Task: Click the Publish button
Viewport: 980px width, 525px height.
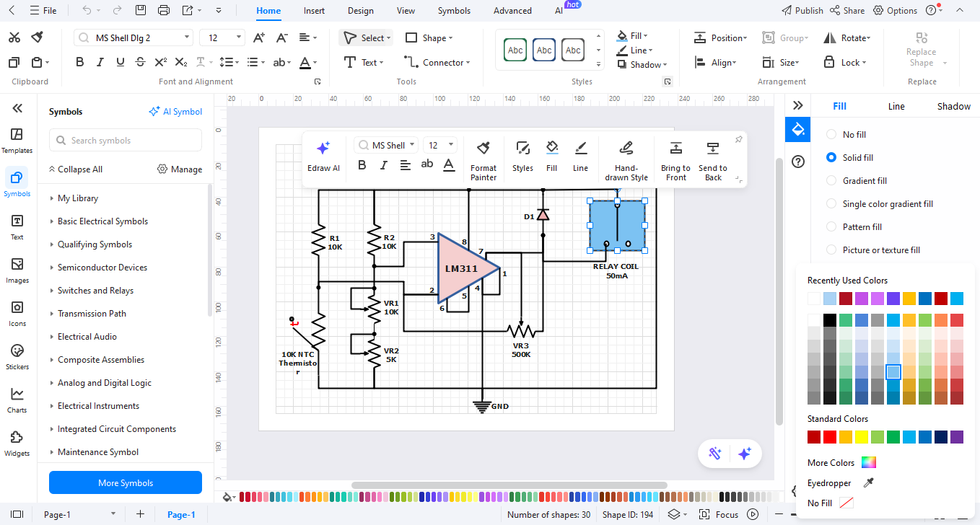Action: click(802, 10)
